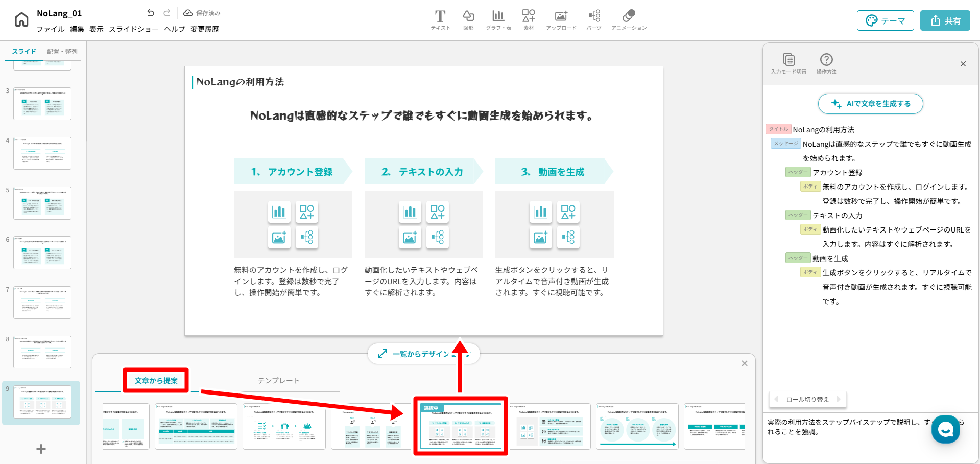Click next role arrow in ロール切り替え
The height and width of the screenshot is (464, 980).
(839, 399)
